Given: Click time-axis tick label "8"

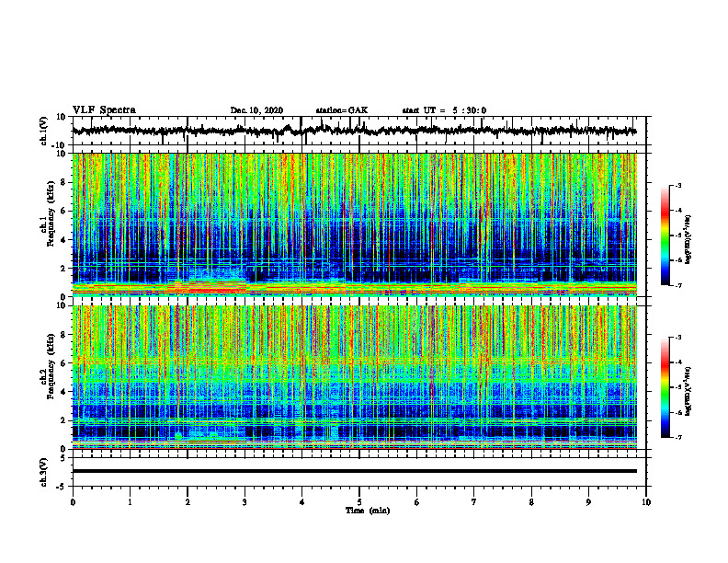Looking at the screenshot, I should pyautogui.click(x=531, y=502).
